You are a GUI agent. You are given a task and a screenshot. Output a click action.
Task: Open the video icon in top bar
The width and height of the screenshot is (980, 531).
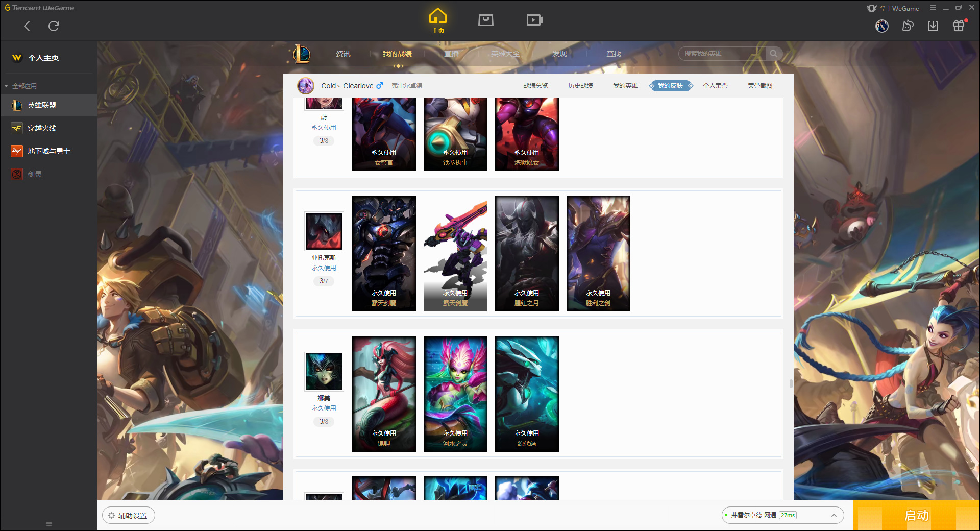click(534, 20)
